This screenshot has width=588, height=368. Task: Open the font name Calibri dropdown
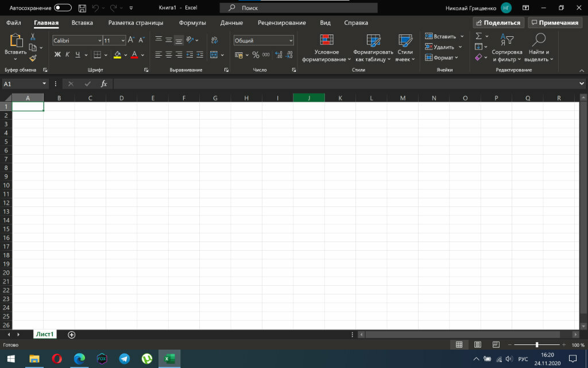(x=100, y=41)
